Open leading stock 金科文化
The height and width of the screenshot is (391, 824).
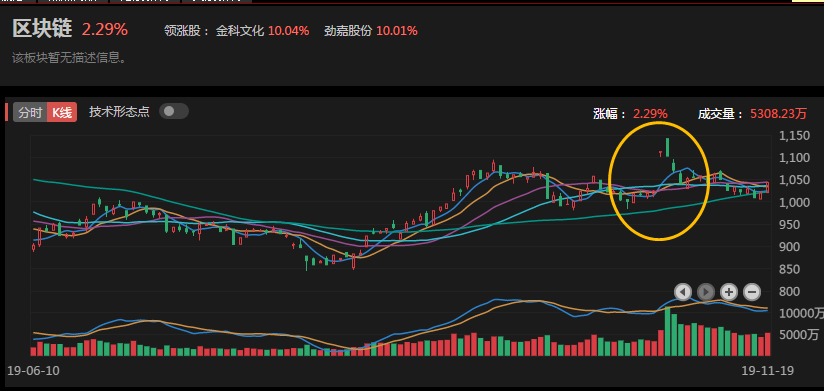click(239, 31)
